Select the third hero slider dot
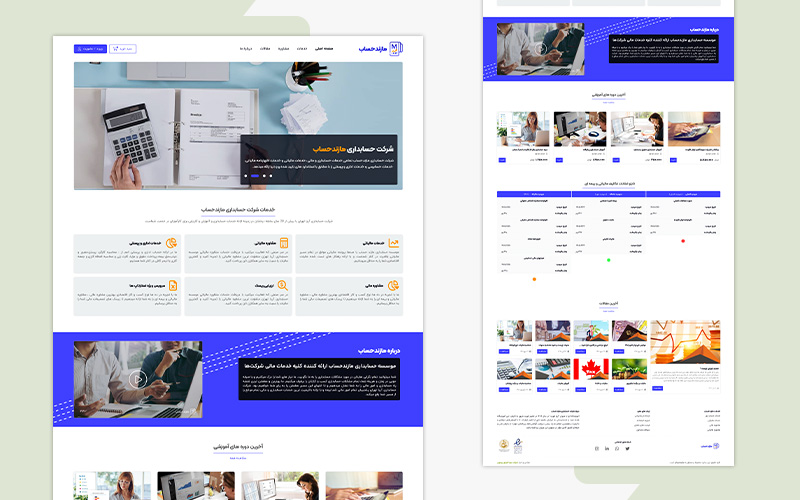This screenshot has width=800, height=500. pos(264,176)
